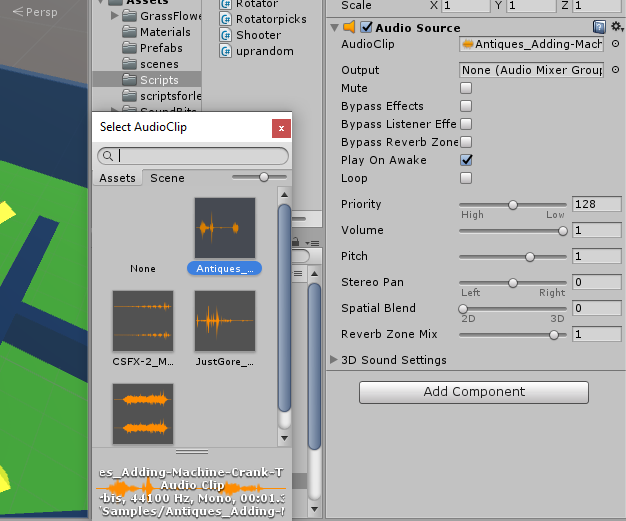626x521 pixels.
Task: Select the Shooter script name
Action: (x=259, y=35)
